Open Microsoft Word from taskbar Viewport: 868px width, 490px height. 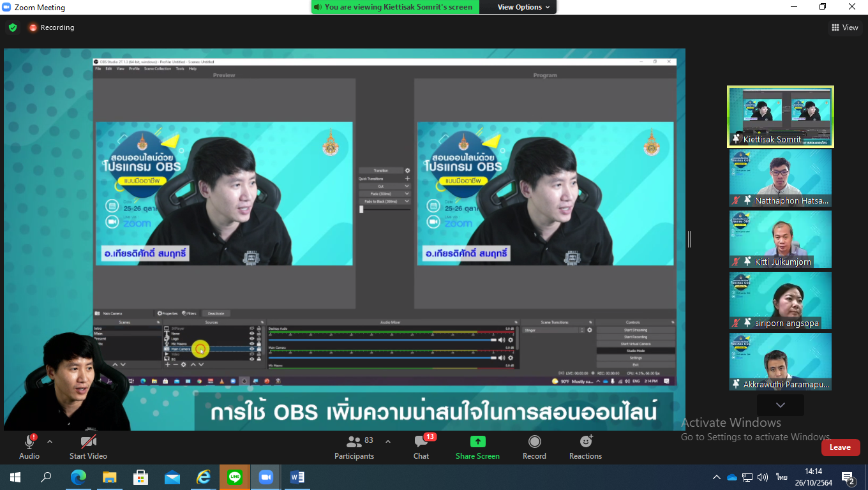(297, 477)
